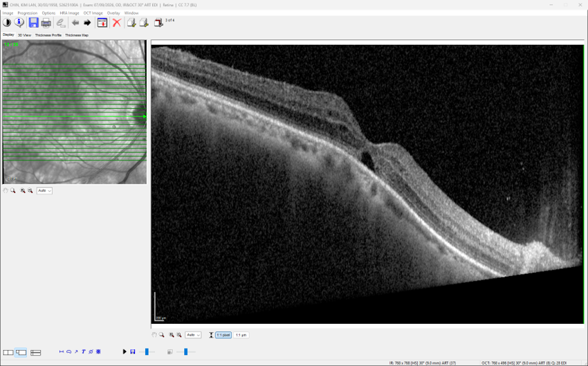This screenshot has height=366, width=588.
Task: Click the fundus infrared image
Action: [74, 112]
